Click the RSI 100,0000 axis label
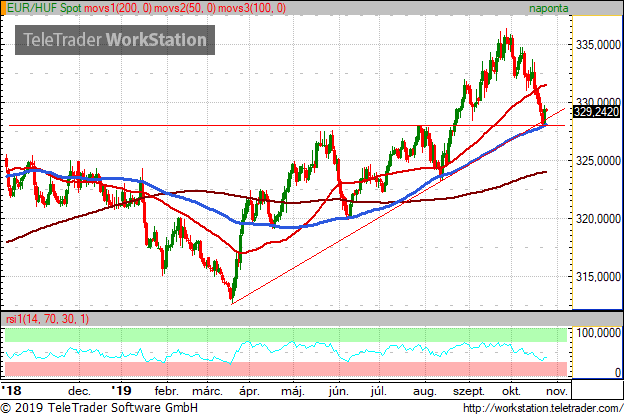Screen dimensions: 624x417 pyautogui.click(x=598, y=333)
